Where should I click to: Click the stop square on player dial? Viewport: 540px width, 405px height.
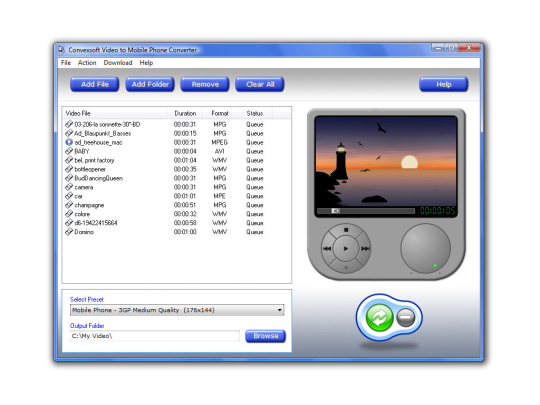346,230
